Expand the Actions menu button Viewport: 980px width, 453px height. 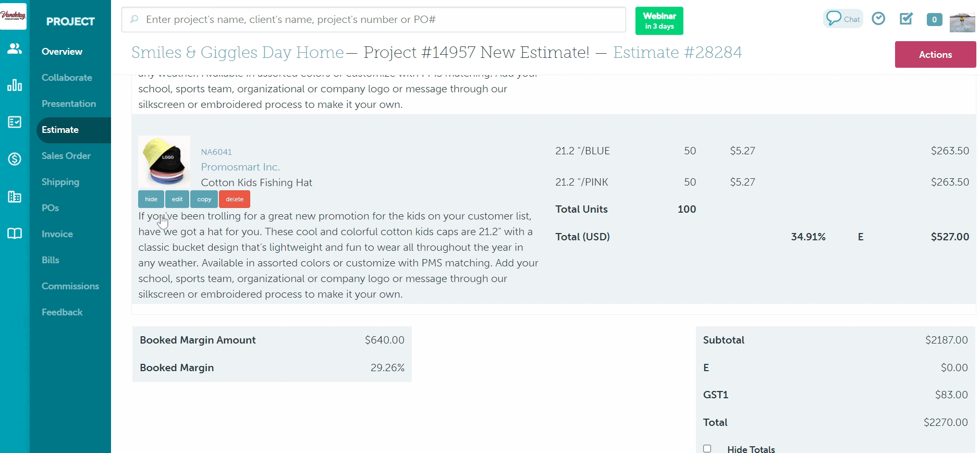pos(935,55)
